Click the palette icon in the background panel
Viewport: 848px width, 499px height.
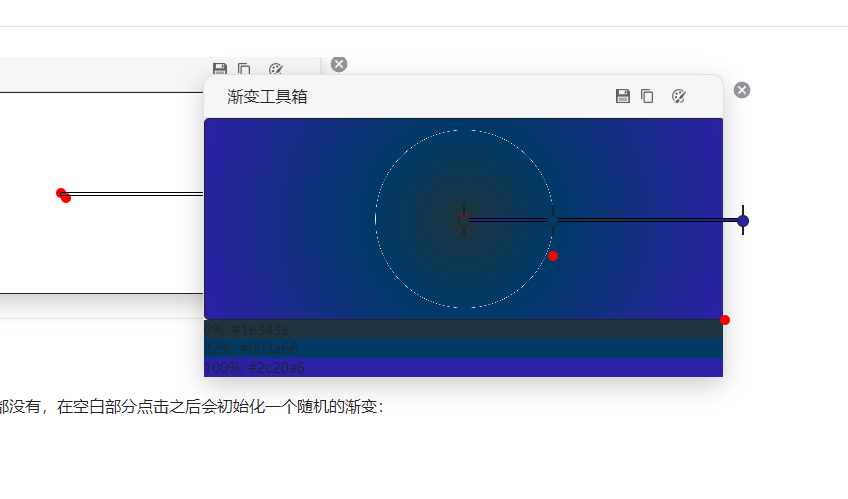coord(275,69)
